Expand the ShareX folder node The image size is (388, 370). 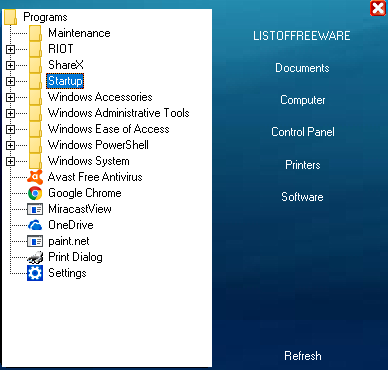10,65
